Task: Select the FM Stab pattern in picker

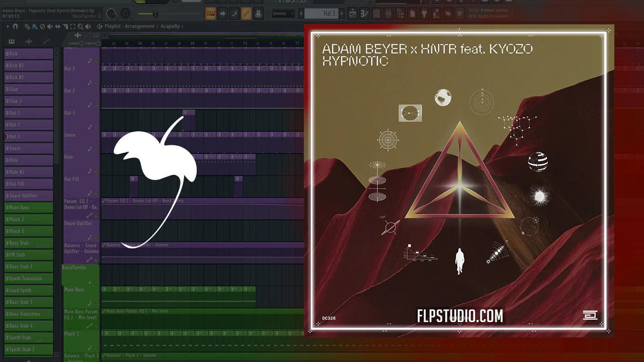Action: coord(29,254)
